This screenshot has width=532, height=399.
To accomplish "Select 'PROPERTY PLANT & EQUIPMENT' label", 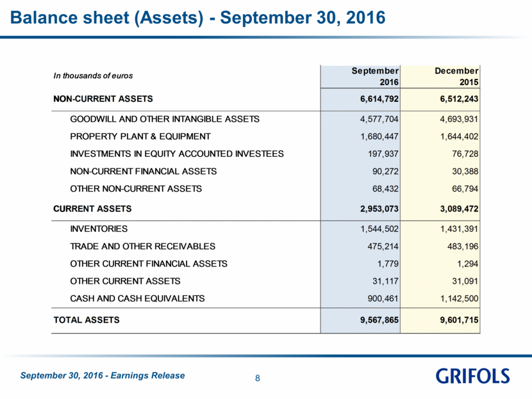I will [x=140, y=136].
